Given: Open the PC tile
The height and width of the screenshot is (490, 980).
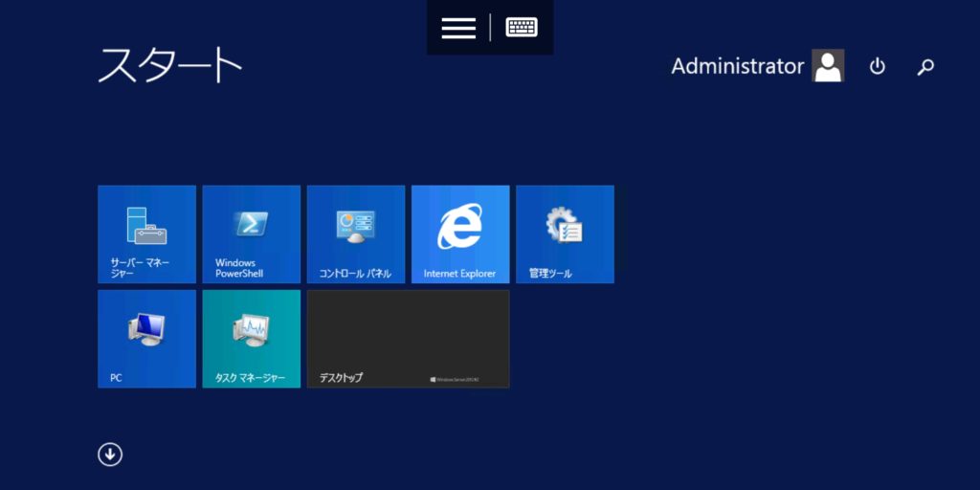Looking at the screenshot, I should pos(146,339).
